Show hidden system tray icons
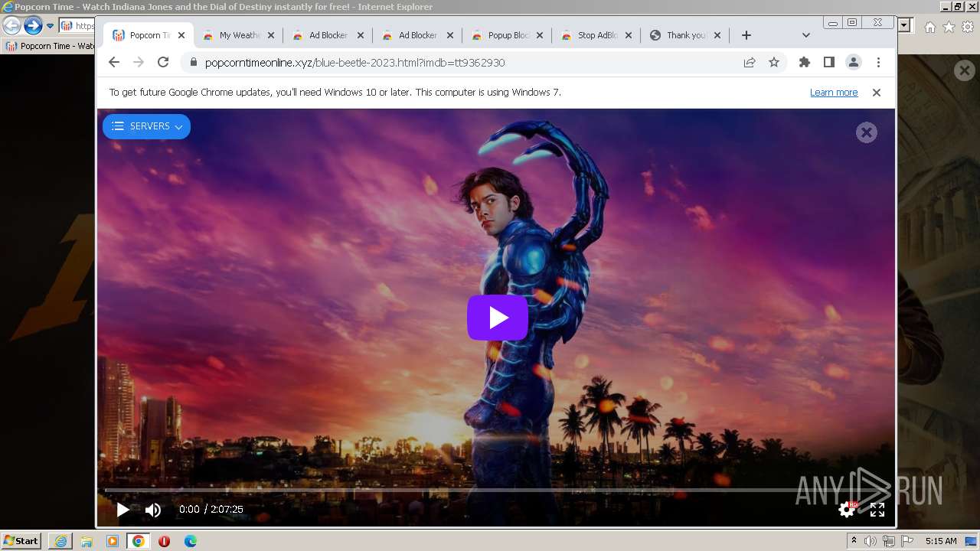980x551 pixels. (x=854, y=541)
